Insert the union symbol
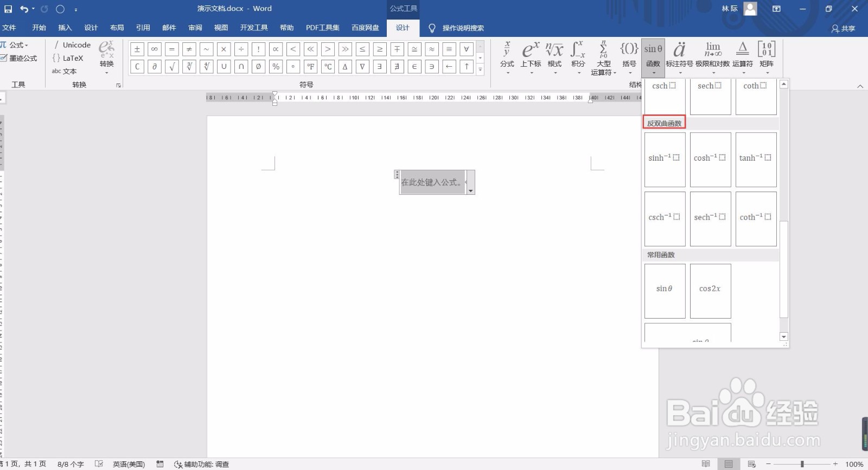The width and height of the screenshot is (868, 470). (x=224, y=67)
